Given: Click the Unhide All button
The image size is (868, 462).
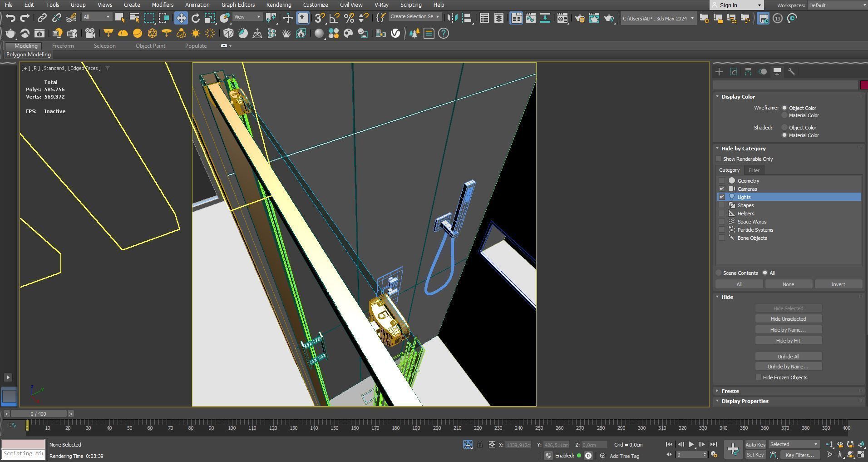Looking at the screenshot, I should pyautogui.click(x=789, y=357).
